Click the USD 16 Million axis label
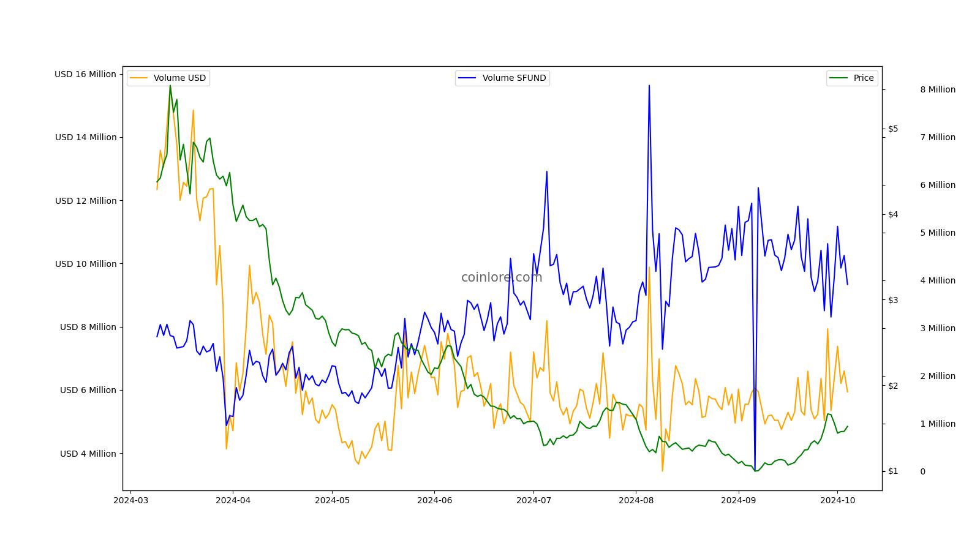 point(85,74)
